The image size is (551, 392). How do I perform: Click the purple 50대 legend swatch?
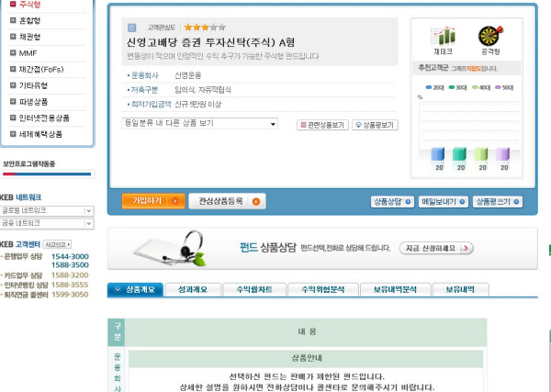(x=498, y=87)
